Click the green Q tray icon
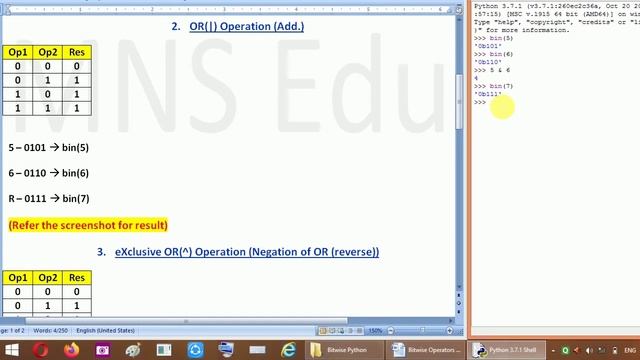Screen dimensions: 640x360 565,350
